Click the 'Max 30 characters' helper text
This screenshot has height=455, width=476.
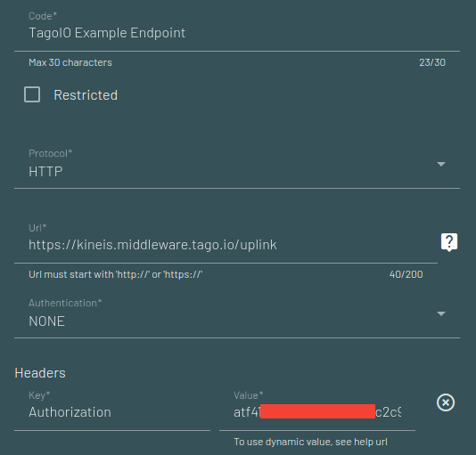(70, 62)
